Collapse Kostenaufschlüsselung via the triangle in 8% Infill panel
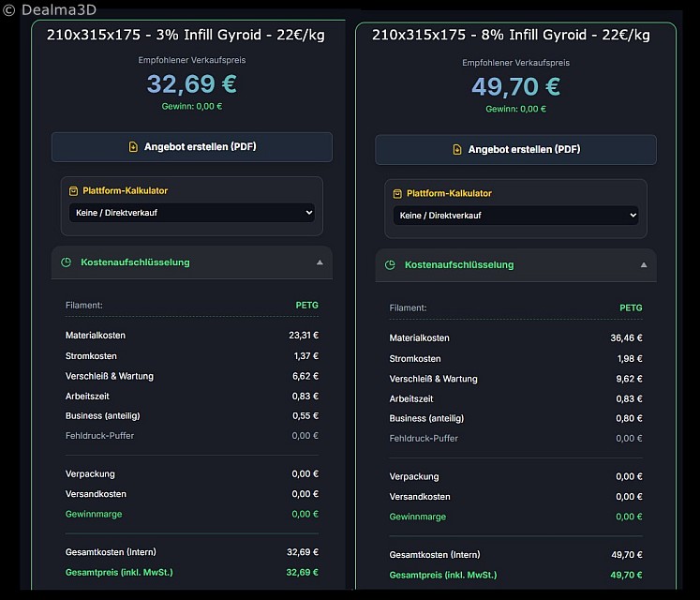Screen dimensions: 700x600 tap(643, 265)
